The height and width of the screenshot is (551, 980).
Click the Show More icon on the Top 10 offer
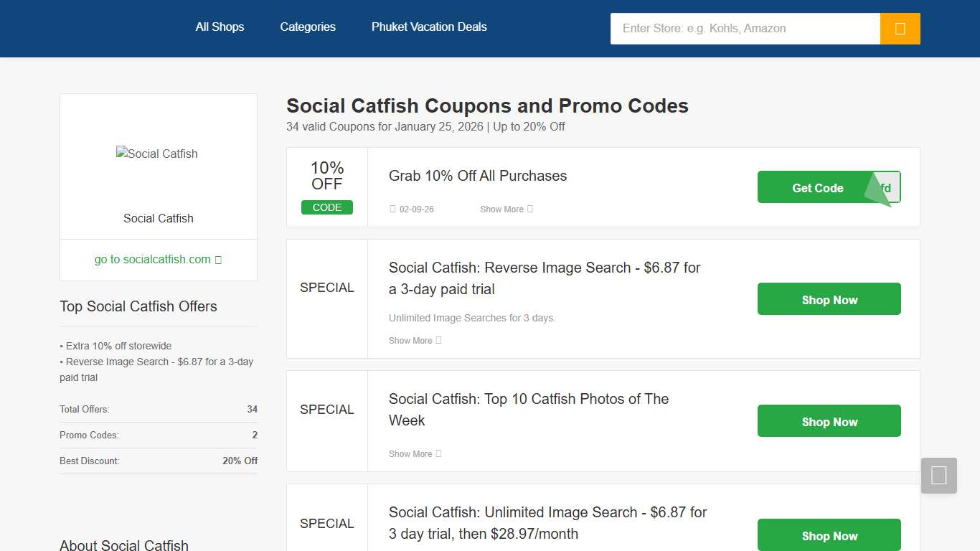click(438, 453)
